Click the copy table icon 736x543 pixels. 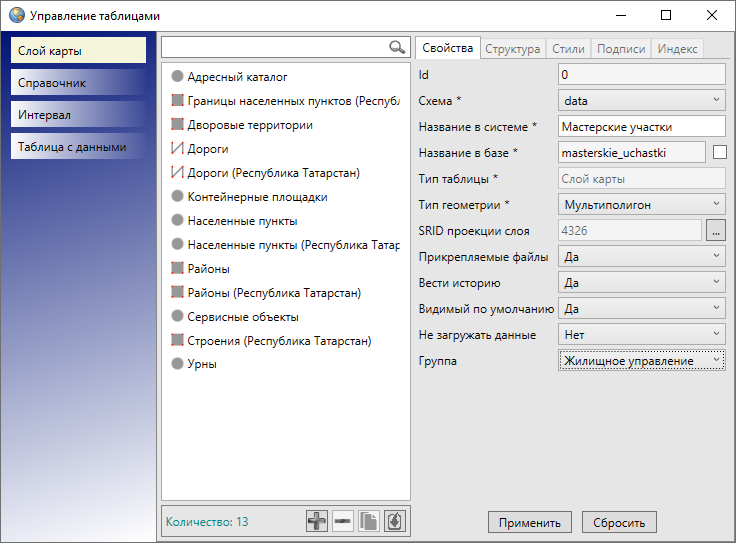(x=369, y=521)
